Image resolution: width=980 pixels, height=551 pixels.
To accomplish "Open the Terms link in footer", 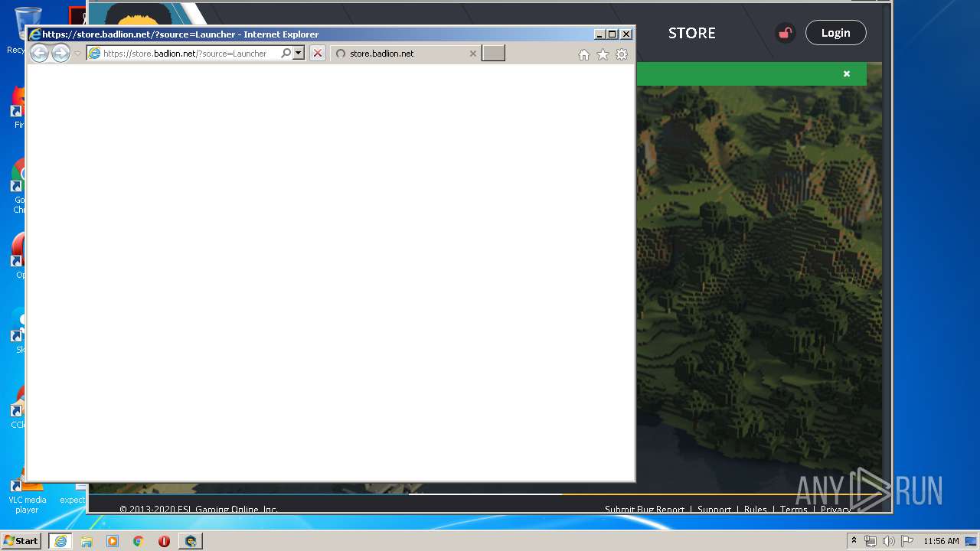I will pos(794,510).
